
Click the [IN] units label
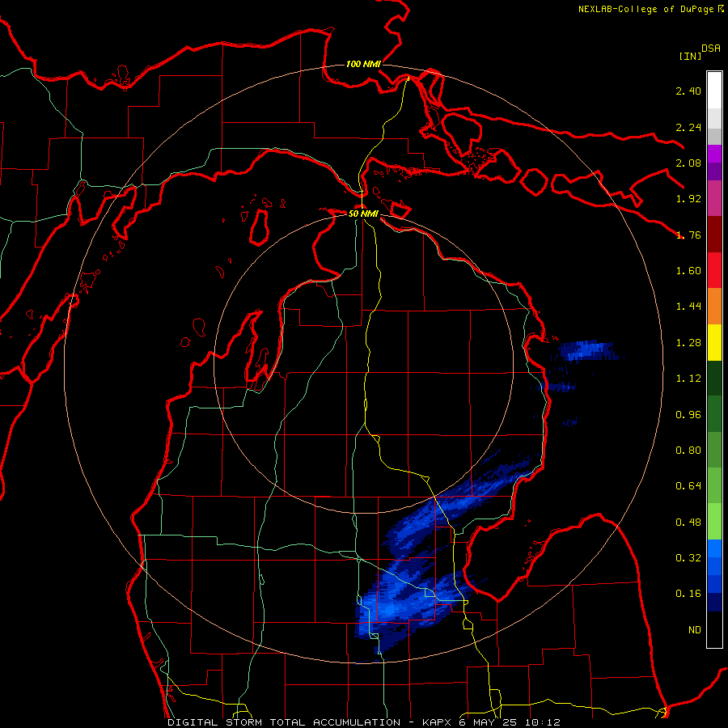pos(690,56)
